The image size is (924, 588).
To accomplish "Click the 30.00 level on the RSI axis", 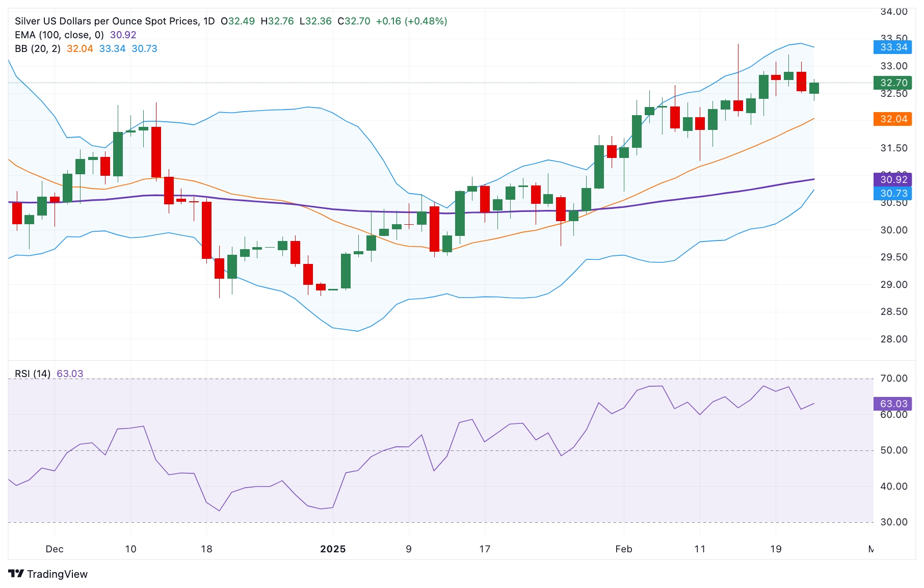I will (893, 522).
